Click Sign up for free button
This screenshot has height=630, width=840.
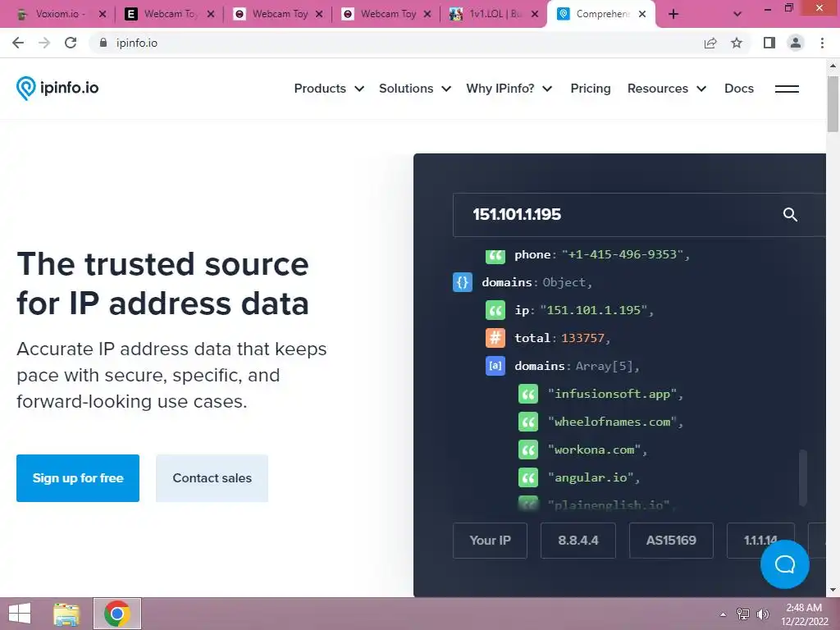click(x=78, y=478)
